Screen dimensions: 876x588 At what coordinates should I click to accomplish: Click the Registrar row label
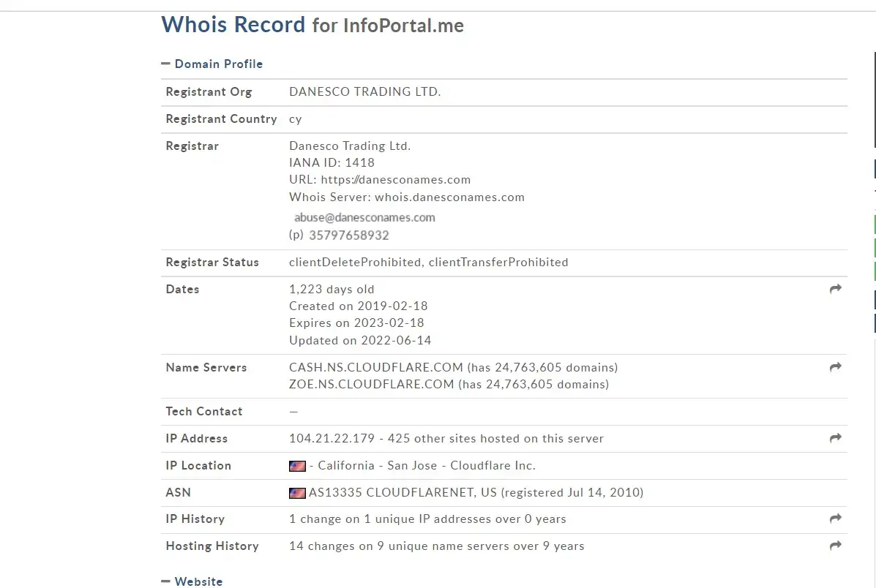point(192,146)
